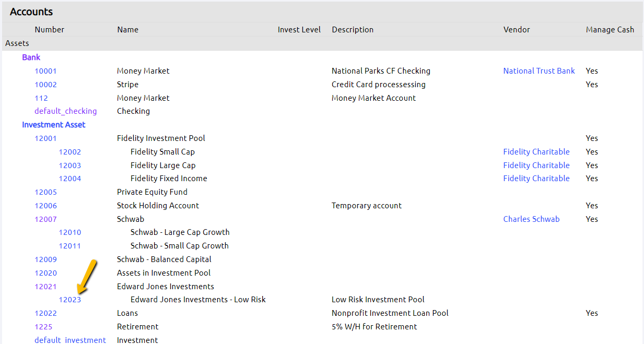Select the Investment Asset category link
Image resolution: width=644 pixels, height=344 pixels.
(53, 125)
